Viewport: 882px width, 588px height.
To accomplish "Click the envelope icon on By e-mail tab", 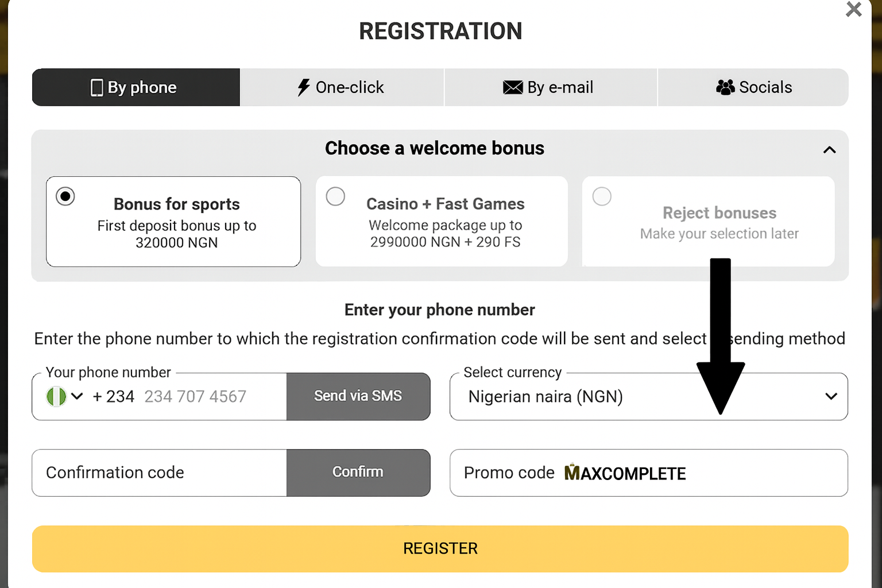I will coord(512,87).
